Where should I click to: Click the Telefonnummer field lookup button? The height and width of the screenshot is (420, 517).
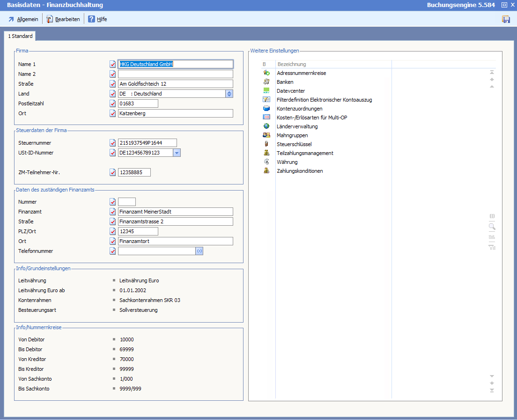click(199, 251)
